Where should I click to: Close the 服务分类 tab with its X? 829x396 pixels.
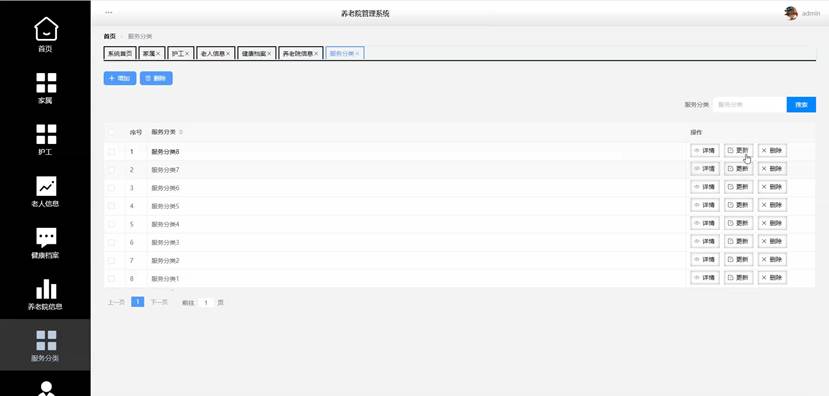[357, 54]
